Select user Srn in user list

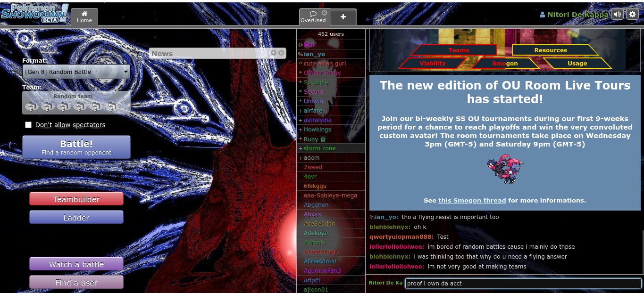click(x=331, y=44)
